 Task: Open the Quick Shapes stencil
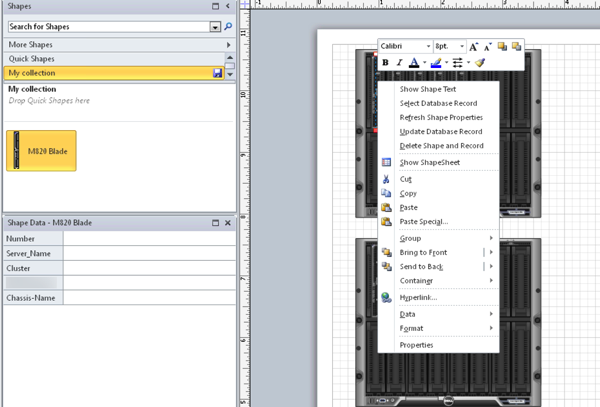pyautogui.click(x=118, y=59)
